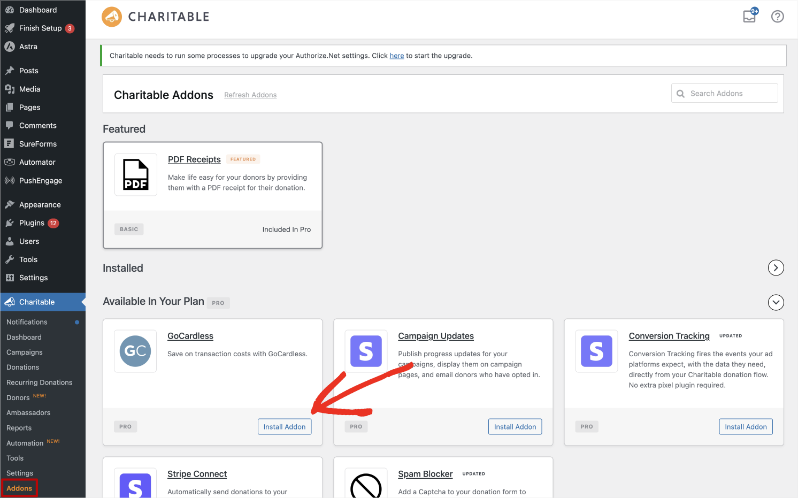Click the Dashboard gauge icon in sidebar
Image resolution: width=798 pixels, height=498 pixels.
[x=9, y=10]
